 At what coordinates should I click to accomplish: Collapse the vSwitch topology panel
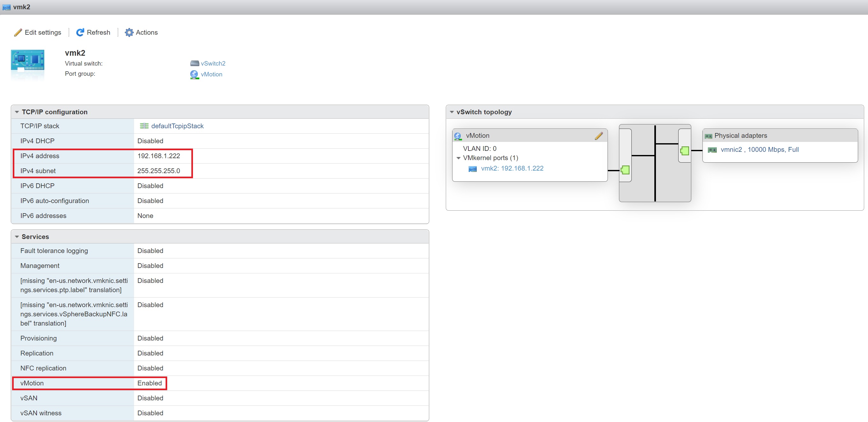[452, 112]
